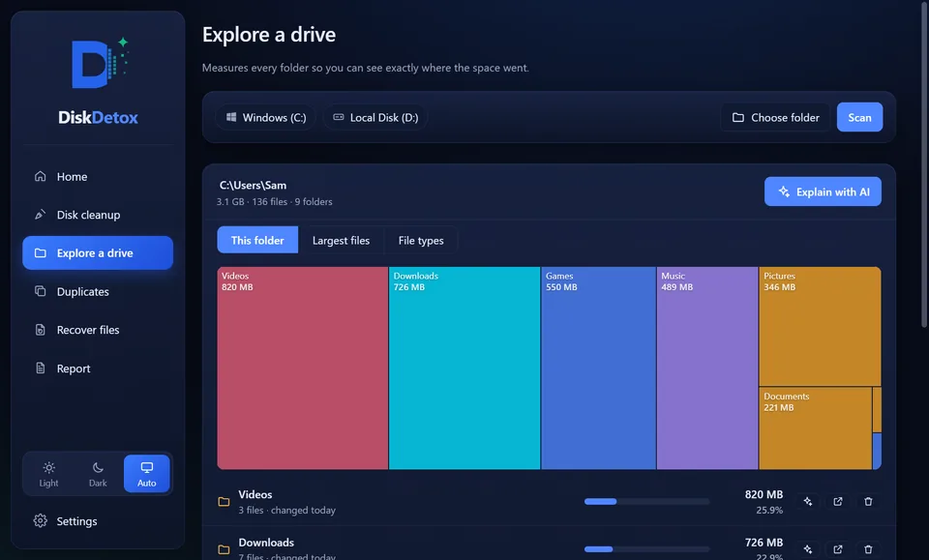Select Auto theme mode
Viewport: 929px width, 560px height.
tap(147, 474)
